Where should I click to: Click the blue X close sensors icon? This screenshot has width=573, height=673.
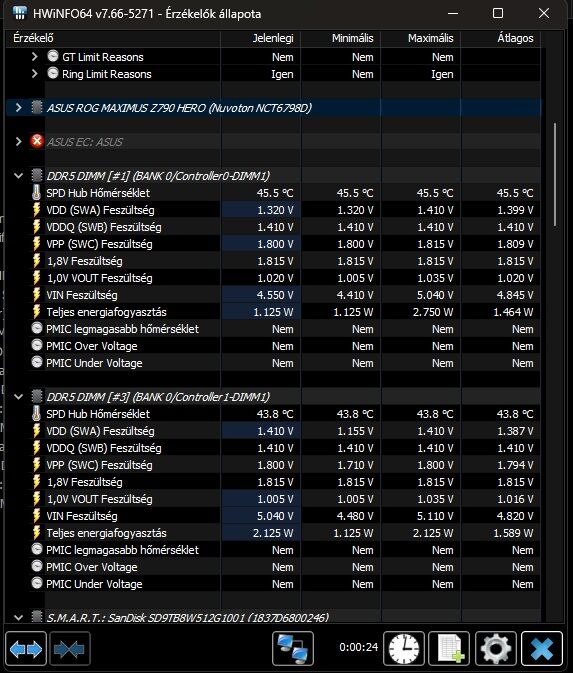click(x=542, y=648)
